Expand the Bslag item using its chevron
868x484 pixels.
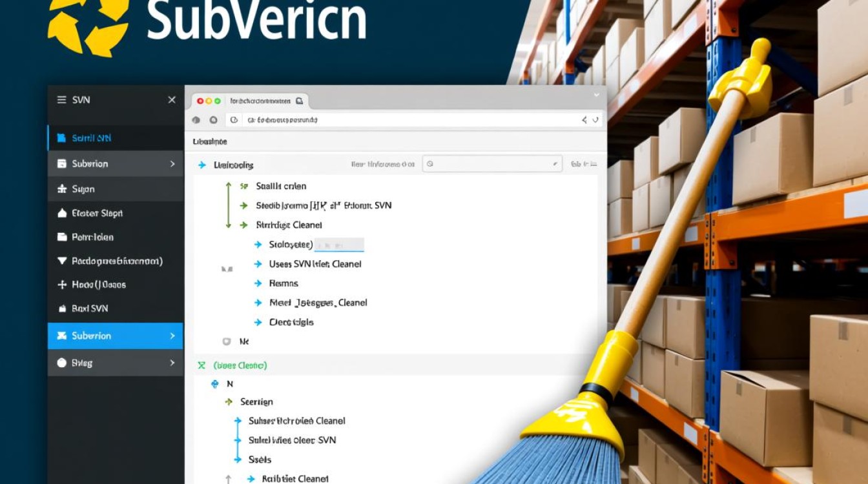point(172,363)
